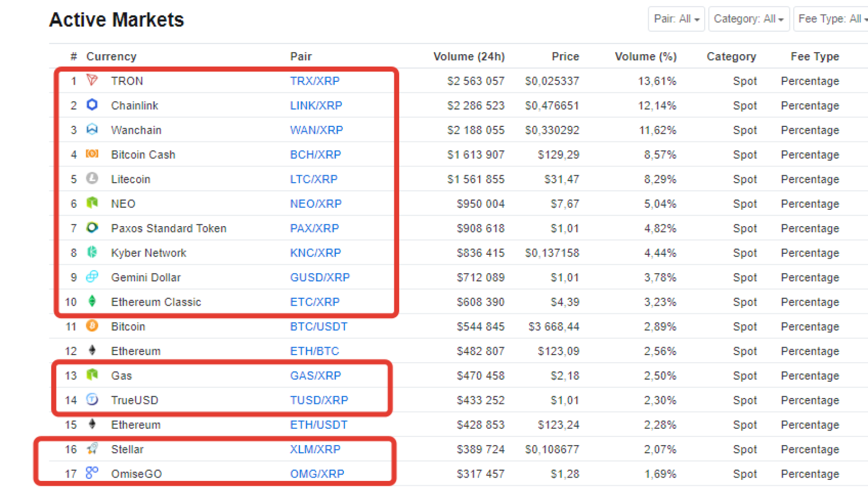Click the TRON currency name
The image size is (868, 488).
pyautogui.click(x=127, y=81)
